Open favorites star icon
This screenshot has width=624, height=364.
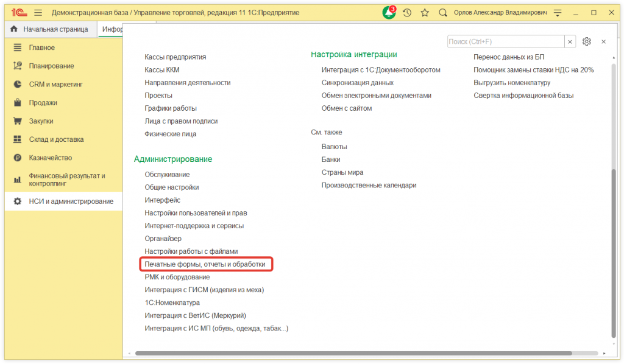[425, 12]
